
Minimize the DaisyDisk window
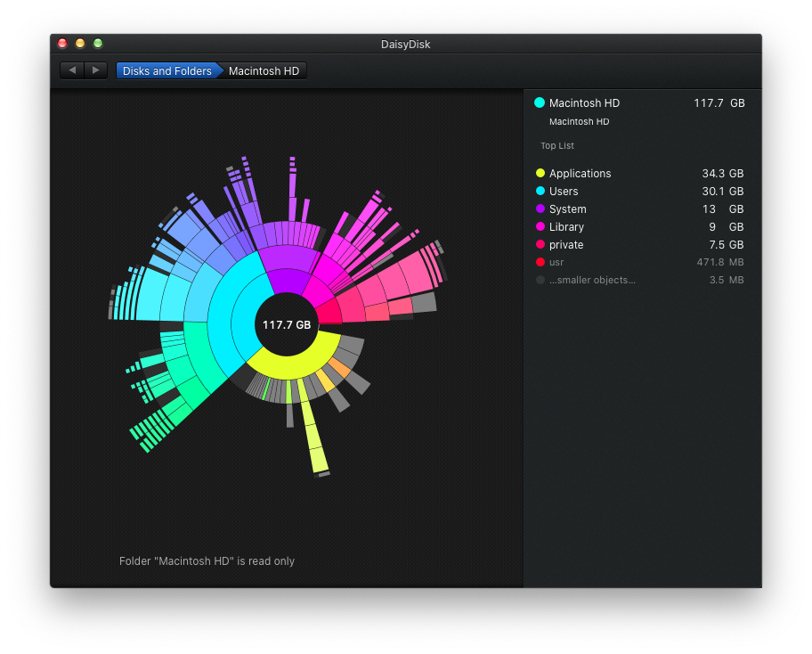(80, 44)
